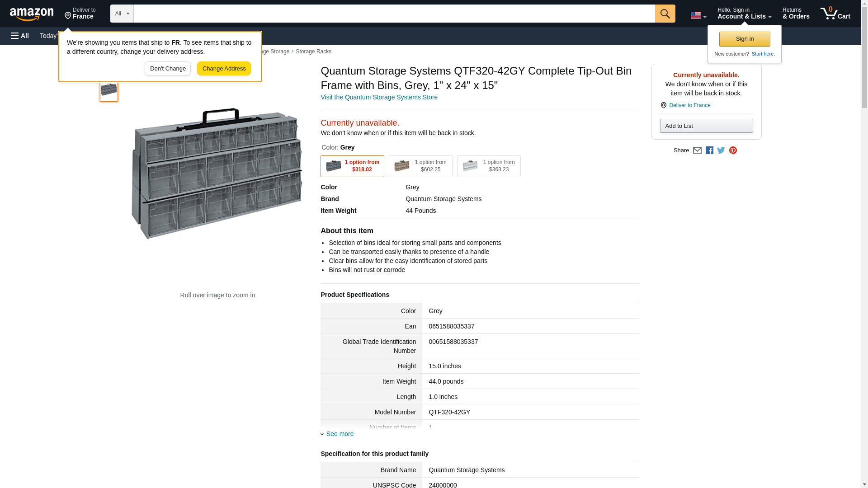This screenshot has height=488, width=868.
Task: Visit the Quantum Storage Systems Store
Action: point(379,97)
